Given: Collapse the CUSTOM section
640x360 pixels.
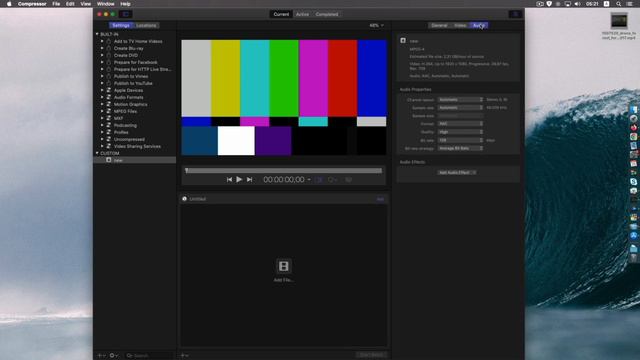Looking at the screenshot, I should pyautogui.click(x=97, y=153).
